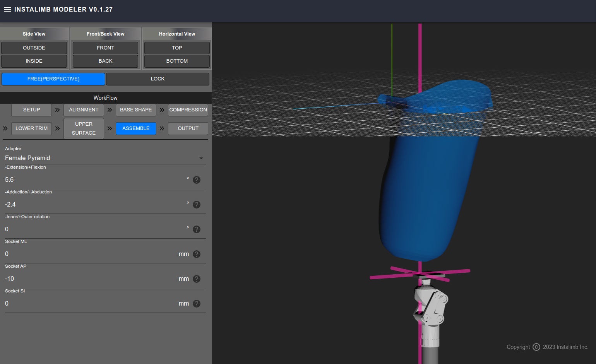
Task: Switch to INSIDE side view
Action: [x=34, y=61]
